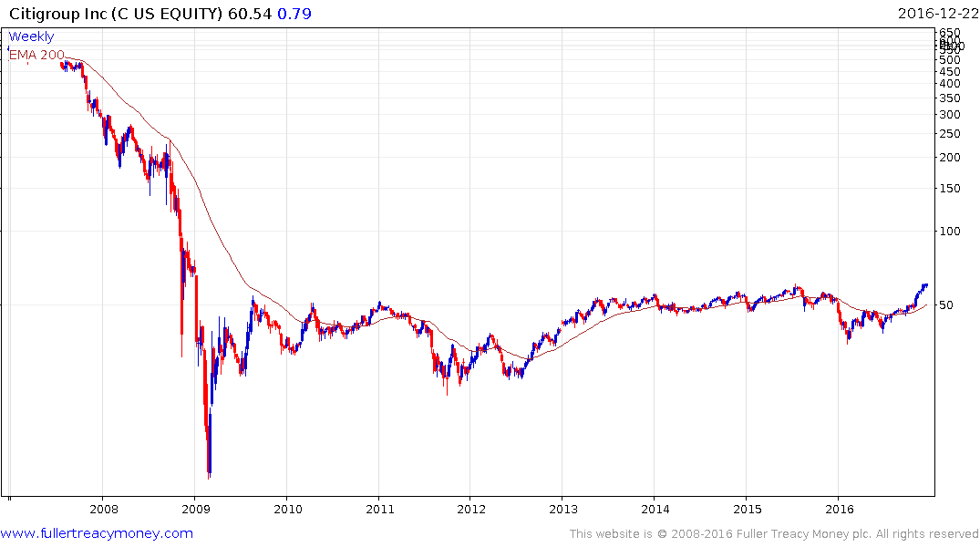
Task: Click the 200 price axis label
Action: (x=949, y=158)
